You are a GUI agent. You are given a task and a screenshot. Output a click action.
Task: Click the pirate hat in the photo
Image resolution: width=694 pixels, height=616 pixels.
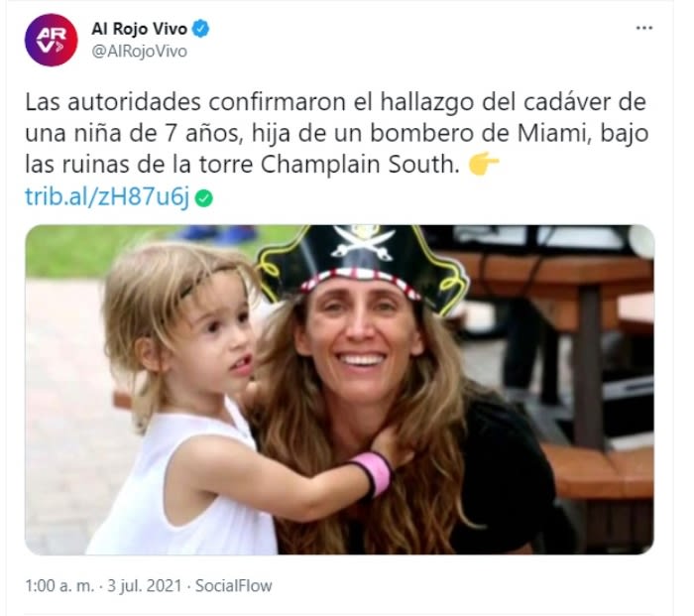(x=363, y=266)
